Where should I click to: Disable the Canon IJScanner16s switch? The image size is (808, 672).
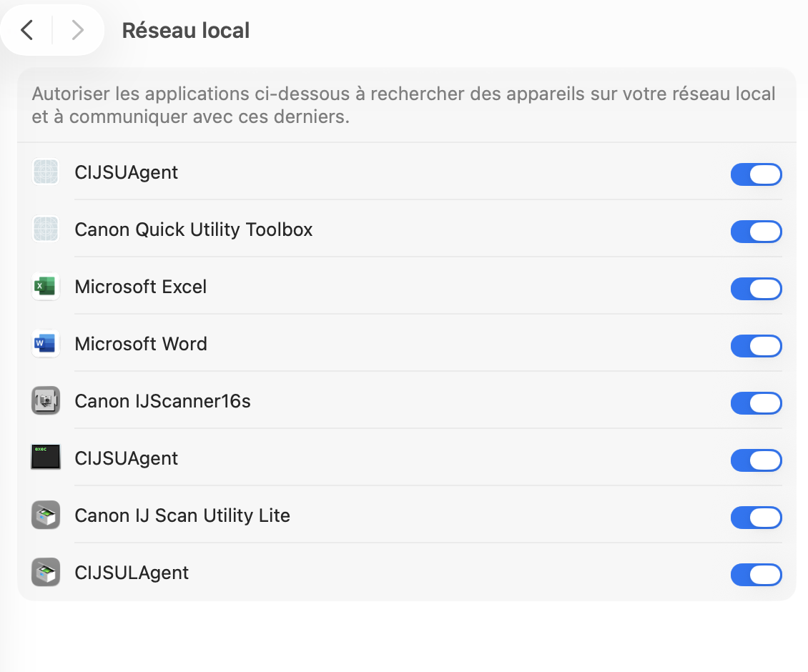[756, 403]
